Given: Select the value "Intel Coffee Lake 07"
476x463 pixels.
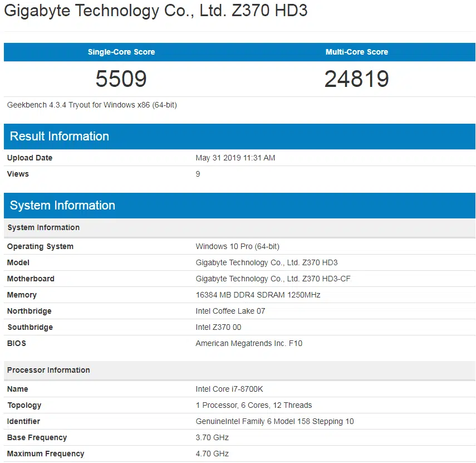Looking at the screenshot, I should (230, 311).
